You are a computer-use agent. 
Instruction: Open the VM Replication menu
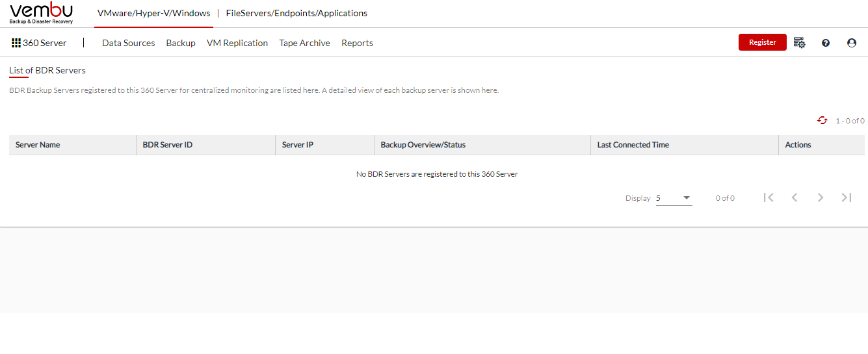pyautogui.click(x=237, y=43)
